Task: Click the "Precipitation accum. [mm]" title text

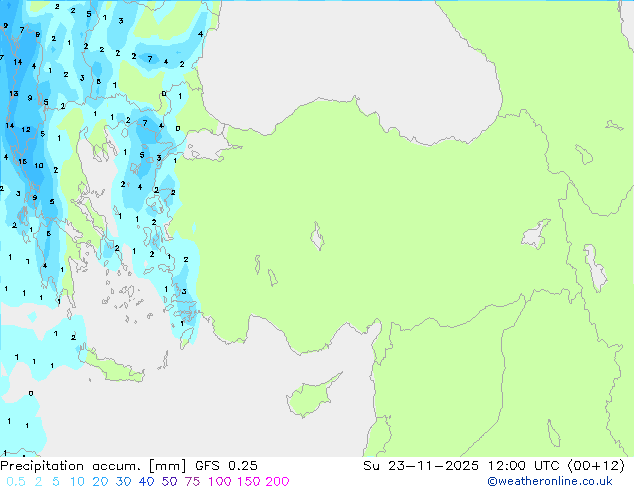Action: [x=93, y=466]
